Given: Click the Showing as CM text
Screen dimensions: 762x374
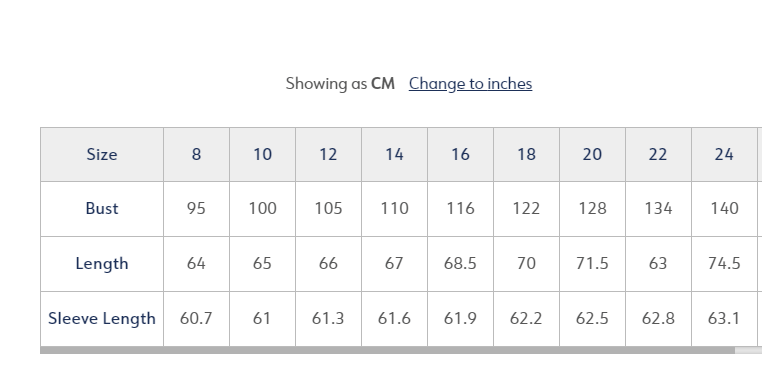Looking at the screenshot, I should (x=340, y=84).
